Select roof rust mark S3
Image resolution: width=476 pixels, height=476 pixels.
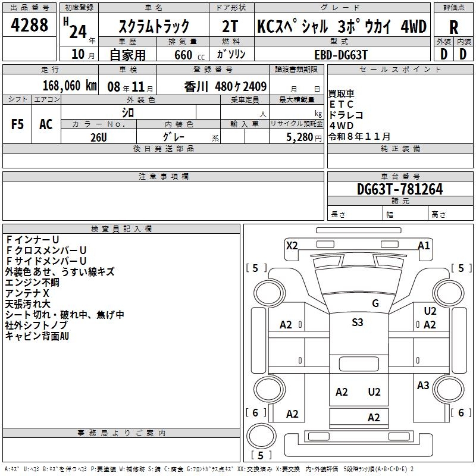pos(358,322)
